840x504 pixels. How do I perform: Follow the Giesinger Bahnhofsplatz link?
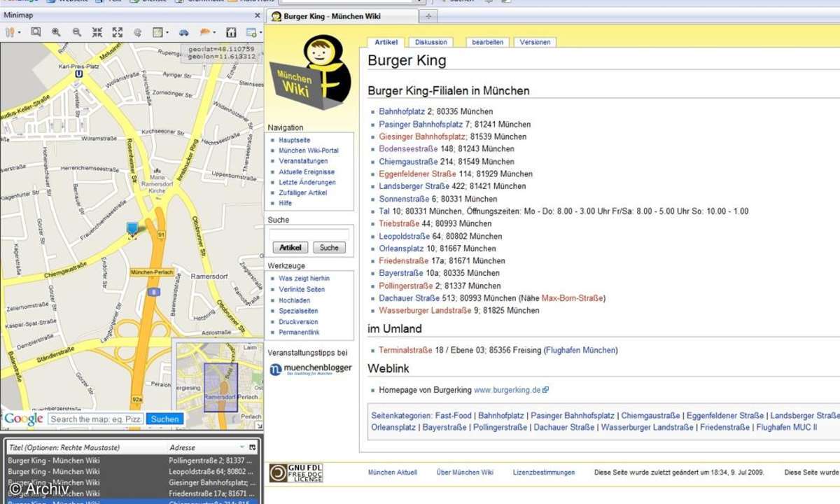point(422,136)
